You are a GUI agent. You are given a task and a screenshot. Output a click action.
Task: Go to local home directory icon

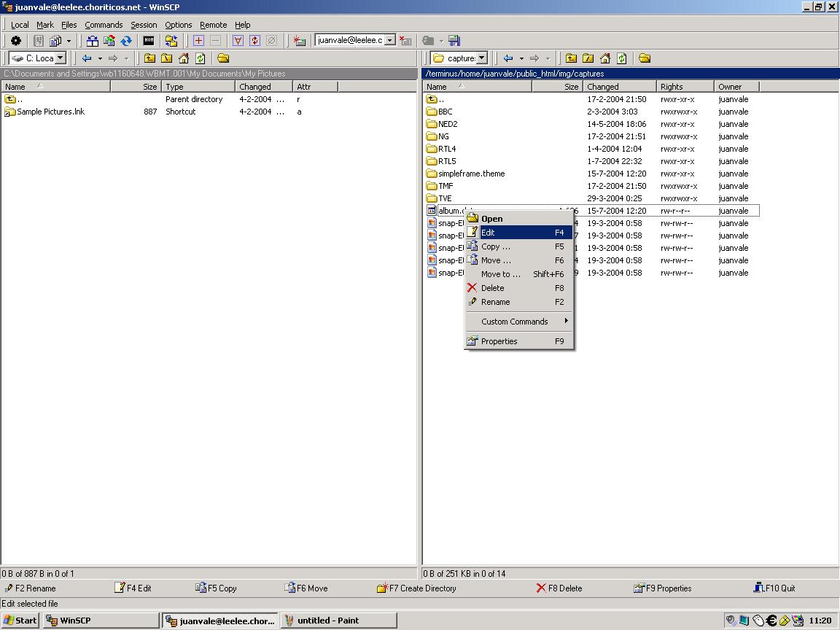(184, 58)
